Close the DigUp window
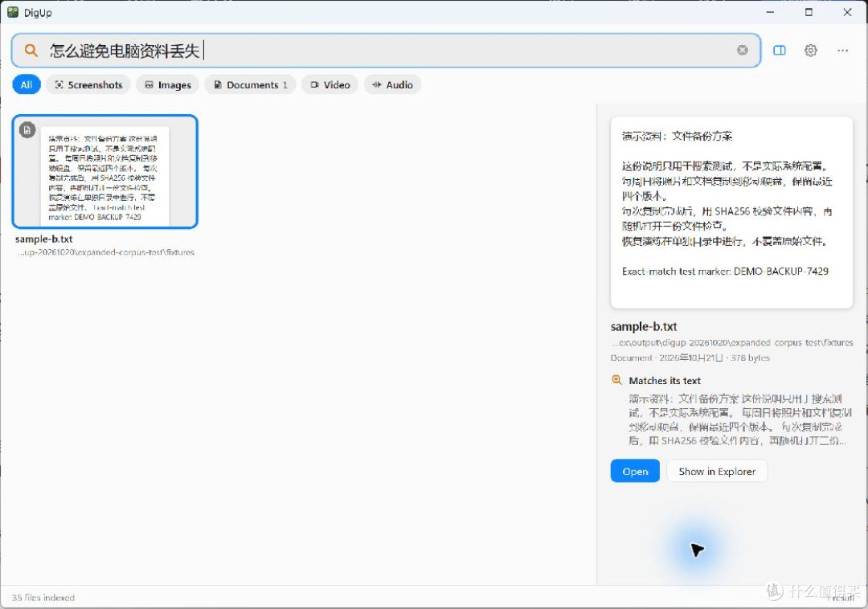This screenshot has height=609, width=868. pos(848,12)
